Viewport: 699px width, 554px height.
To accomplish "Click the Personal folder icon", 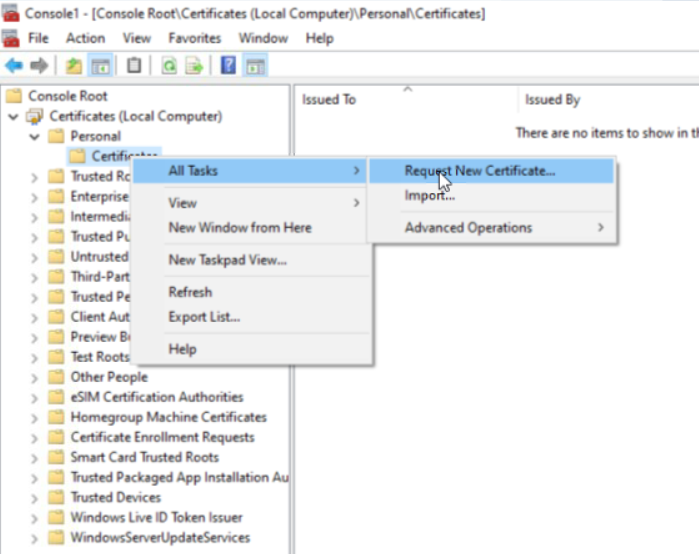I will pos(56,136).
